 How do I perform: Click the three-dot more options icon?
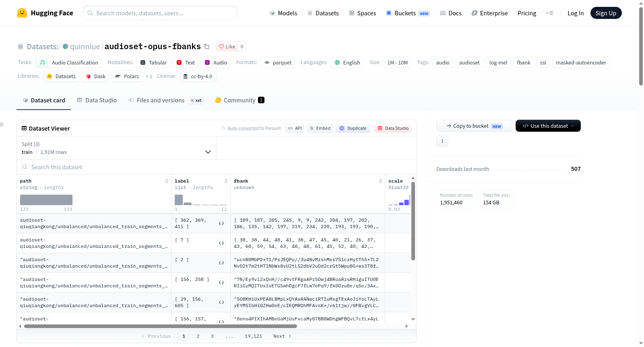[x=442, y=141]
